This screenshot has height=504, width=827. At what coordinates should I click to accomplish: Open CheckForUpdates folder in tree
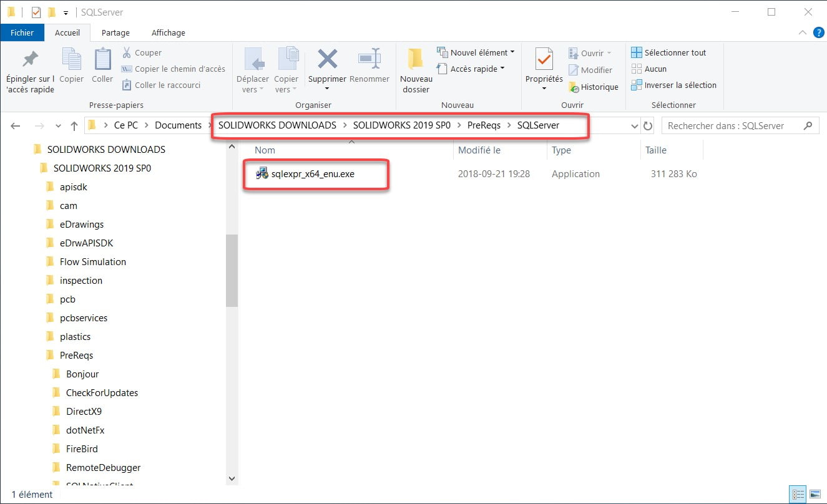click(x=102, y=392)
